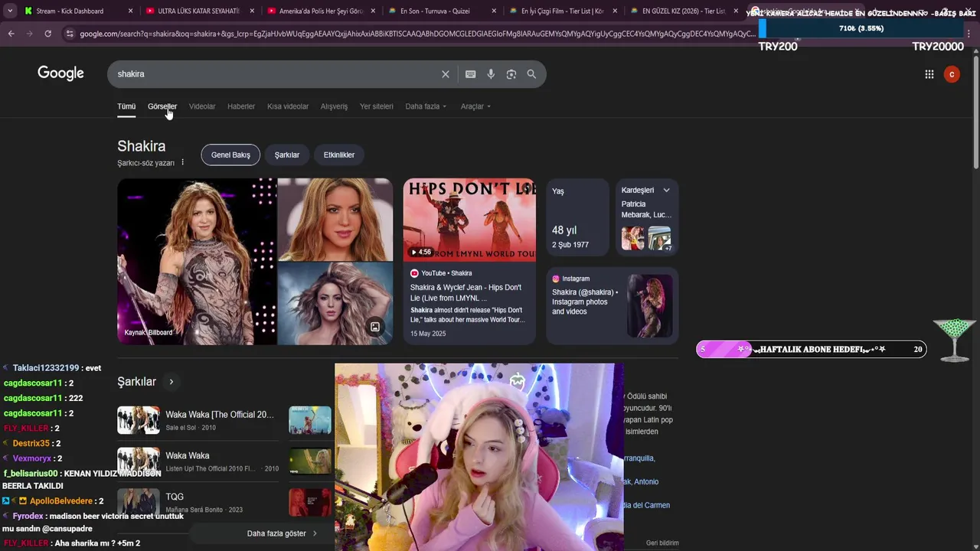Switch to En İyi Çizgi Film Tier List tab
Viewport: 980px width, 551px height.
[562, 11]
